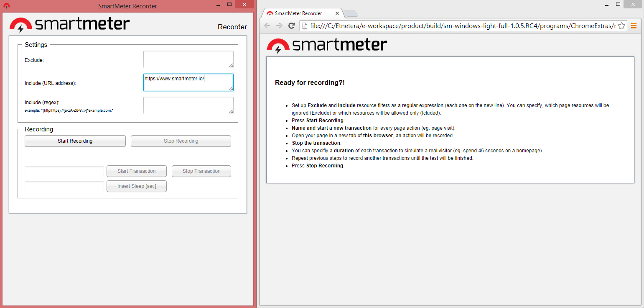Click the 'Include (URL address):' label
644x308 pixels.
coord(50,83)
